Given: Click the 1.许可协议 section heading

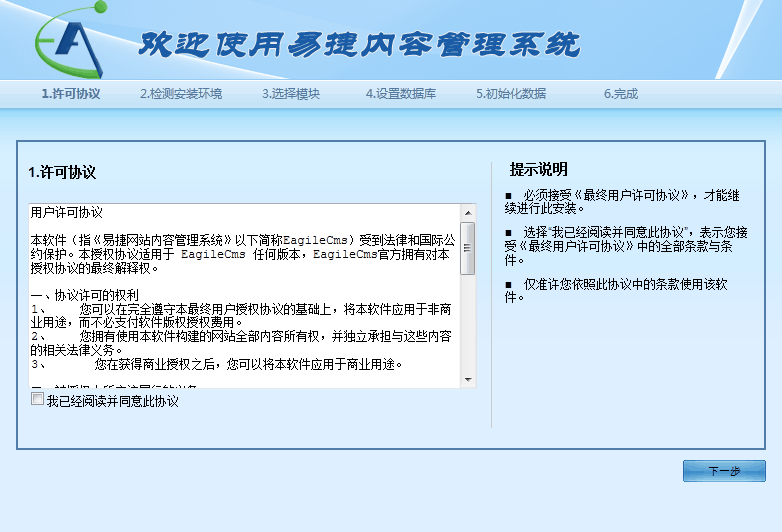Looking at the screenshot, I should coord(62,173).
